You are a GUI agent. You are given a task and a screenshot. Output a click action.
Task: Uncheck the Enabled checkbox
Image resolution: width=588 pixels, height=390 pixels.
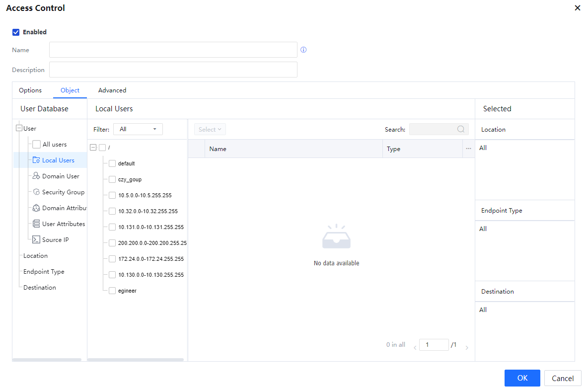pos(16,32)
